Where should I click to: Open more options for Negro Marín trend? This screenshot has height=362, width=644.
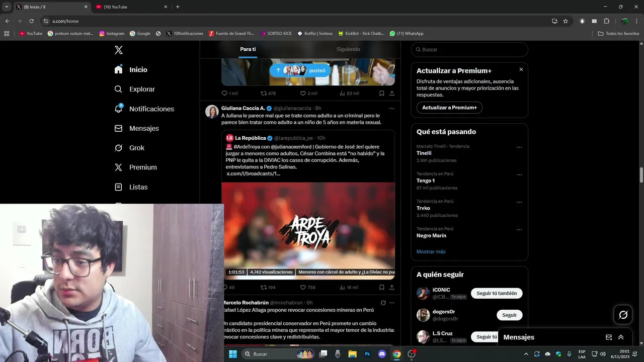click(x=519, y=230)
